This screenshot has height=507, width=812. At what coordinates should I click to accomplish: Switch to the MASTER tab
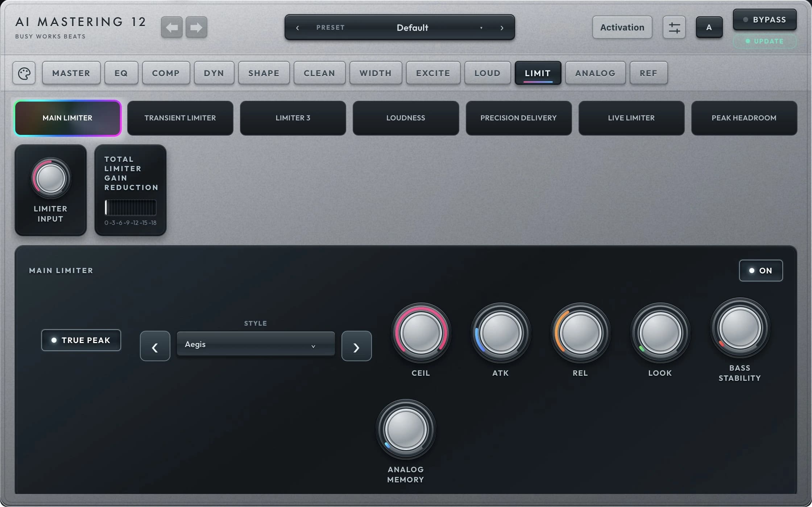tap(71, 73)
